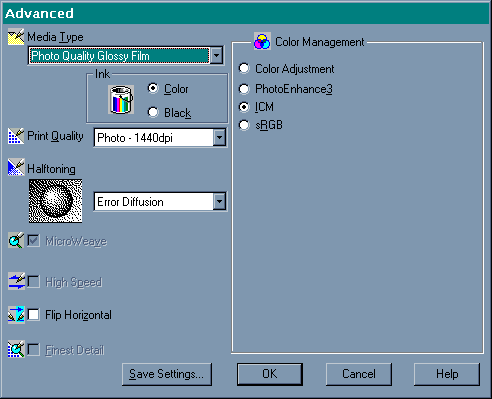Click the Advanced title bar
The image size is (492, 399).
[246, 13]
